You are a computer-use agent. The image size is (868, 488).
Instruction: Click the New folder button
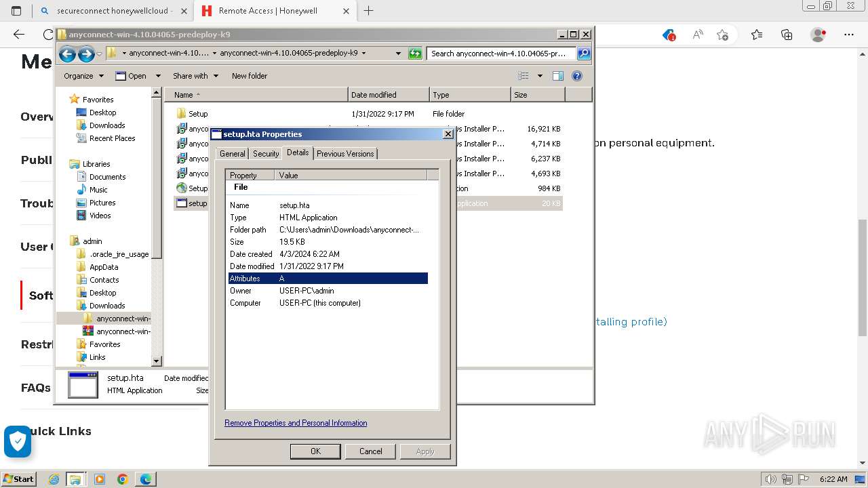(250, 76)
